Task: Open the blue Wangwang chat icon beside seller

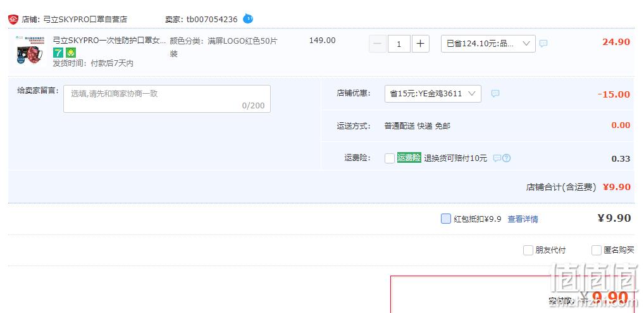Action: [x=248, y=18]
